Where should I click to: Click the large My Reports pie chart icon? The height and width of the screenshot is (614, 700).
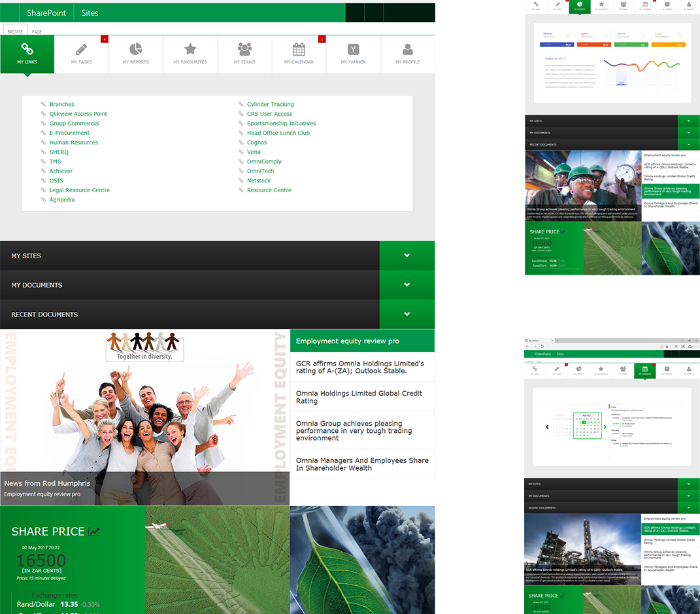click(x=135, y=50)
